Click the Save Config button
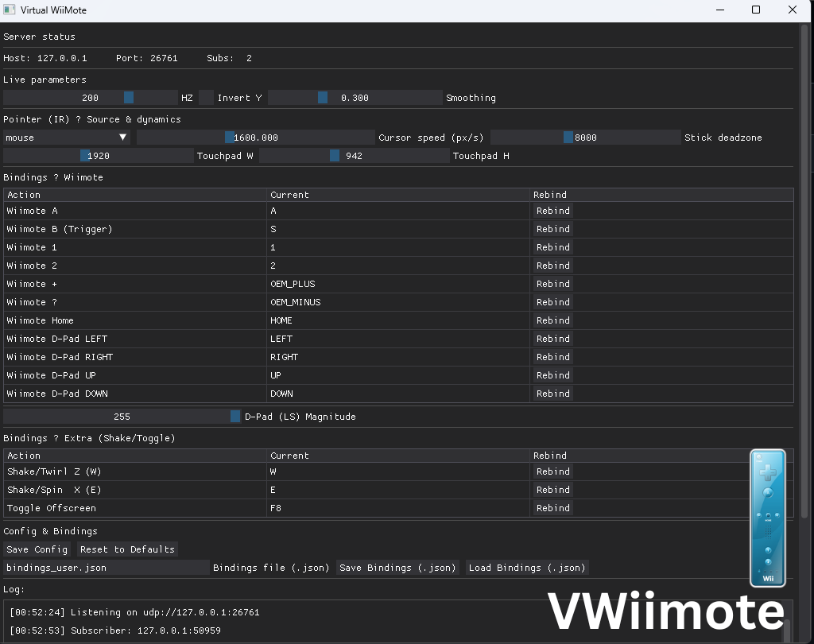The height and width of the screenshot is (644, 814). tap(37, 549)
